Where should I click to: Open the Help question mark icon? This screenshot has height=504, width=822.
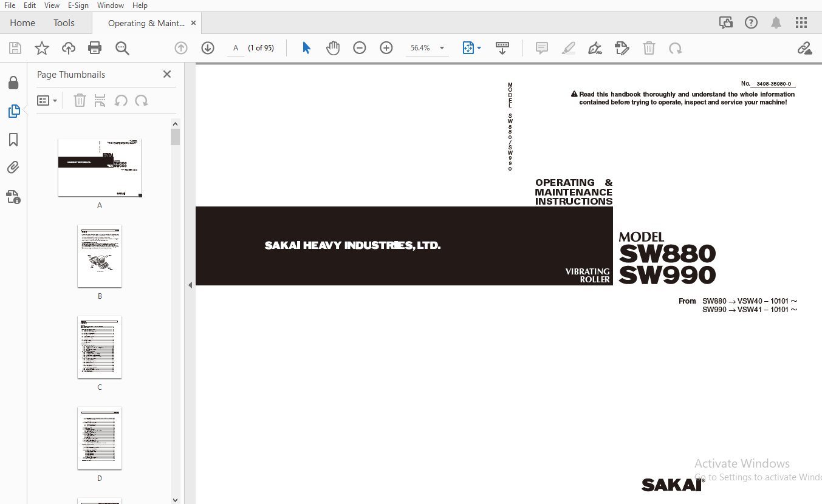[x=751, y=23]
